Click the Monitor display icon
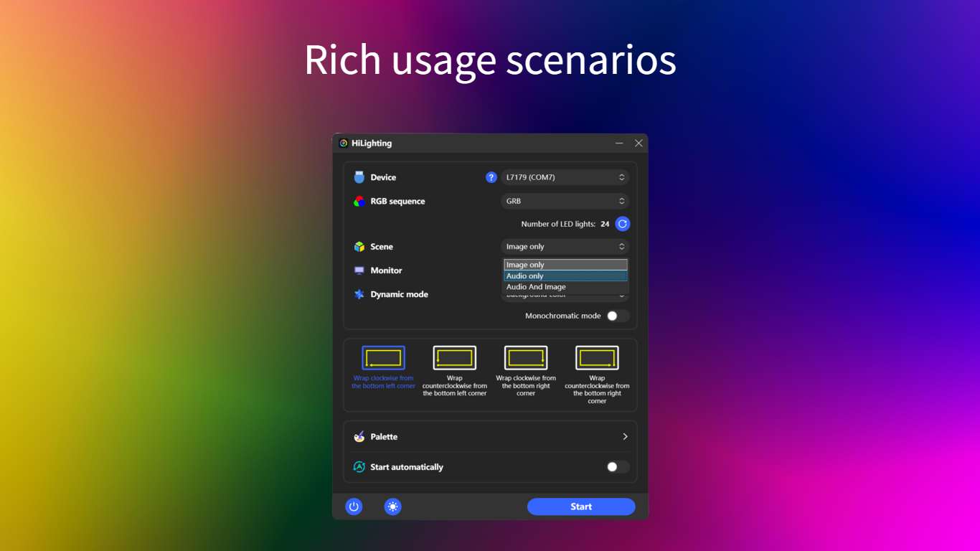 (359, 270)
